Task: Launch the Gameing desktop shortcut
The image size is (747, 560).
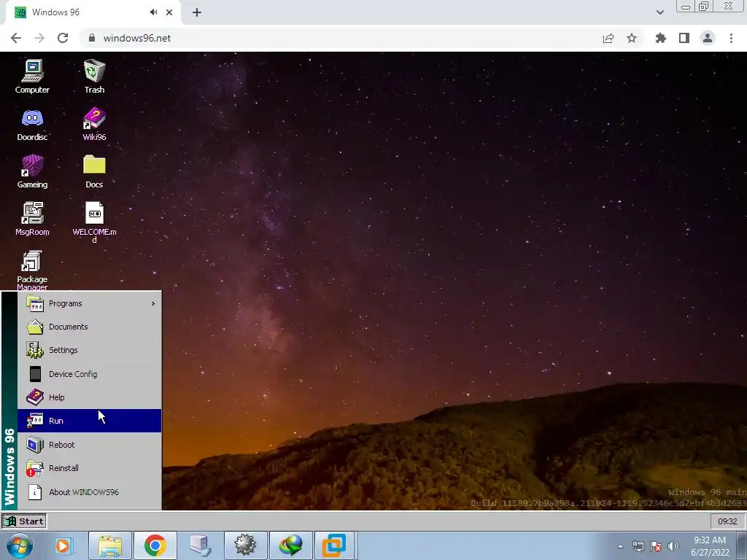Action: click(x=32, y=171)
